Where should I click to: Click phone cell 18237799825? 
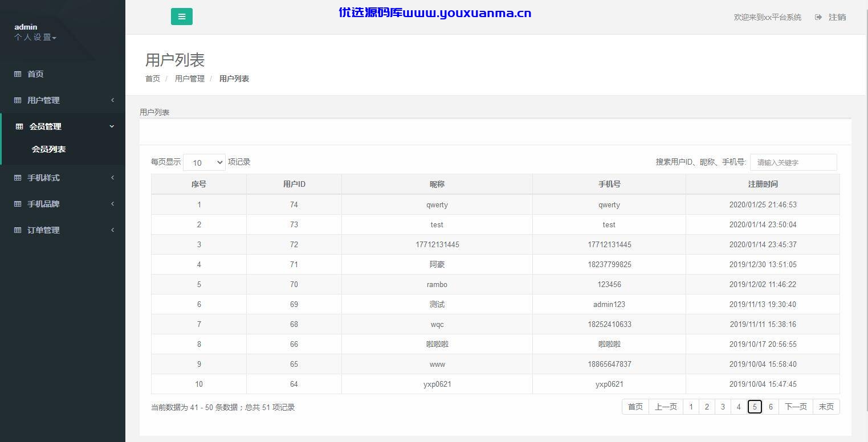609,264
